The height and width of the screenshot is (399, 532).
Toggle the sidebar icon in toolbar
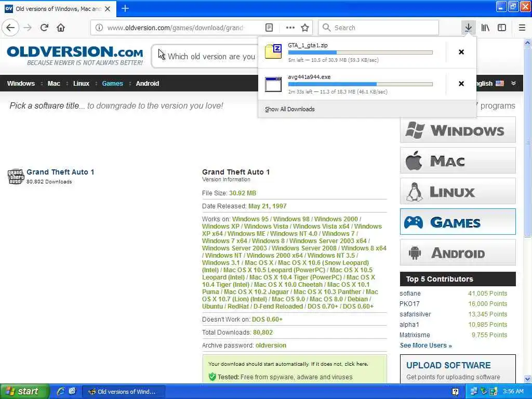click(x=502, y=28)
